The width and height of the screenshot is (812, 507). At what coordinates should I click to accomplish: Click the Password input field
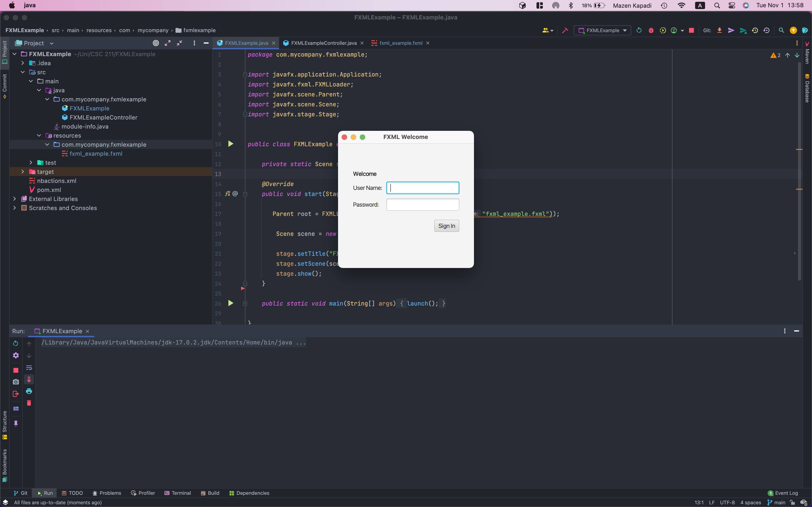point(422,205)
